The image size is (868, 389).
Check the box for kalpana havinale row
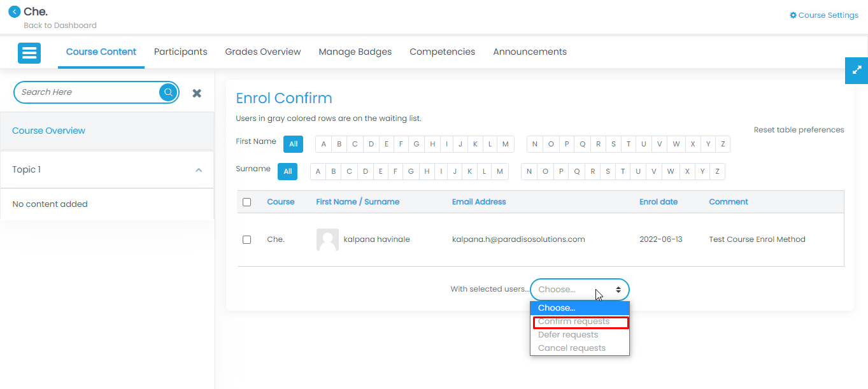click(247, 240)
